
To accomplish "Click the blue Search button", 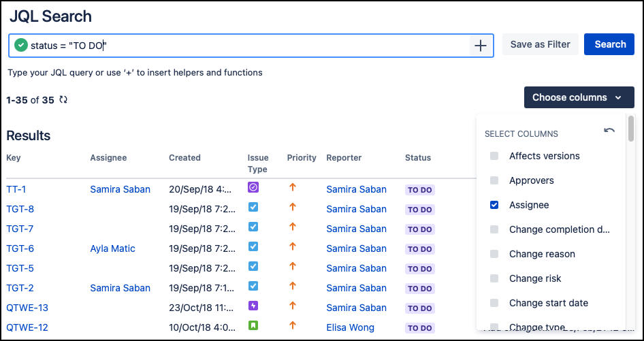I will pyautogui.click(x=609, y=44).
